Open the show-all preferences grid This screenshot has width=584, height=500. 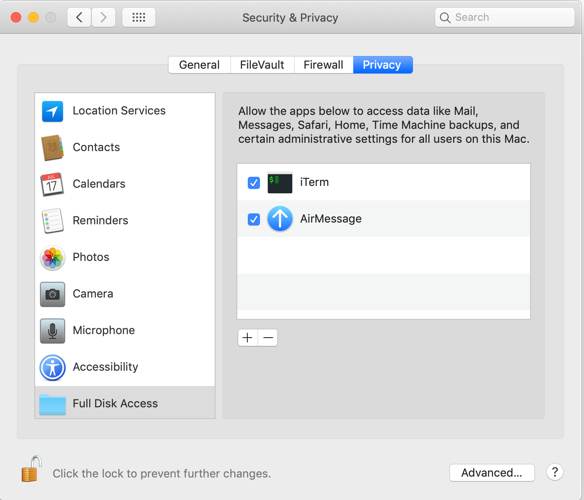pyautogui.click(x=139, y=17)
